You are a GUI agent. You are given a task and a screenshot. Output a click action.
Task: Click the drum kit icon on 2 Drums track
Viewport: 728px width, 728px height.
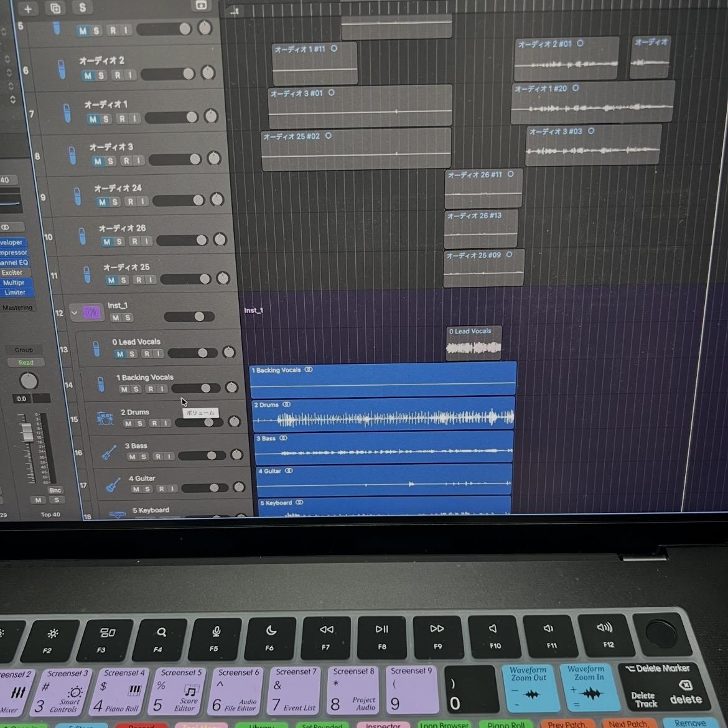[105, 418]
